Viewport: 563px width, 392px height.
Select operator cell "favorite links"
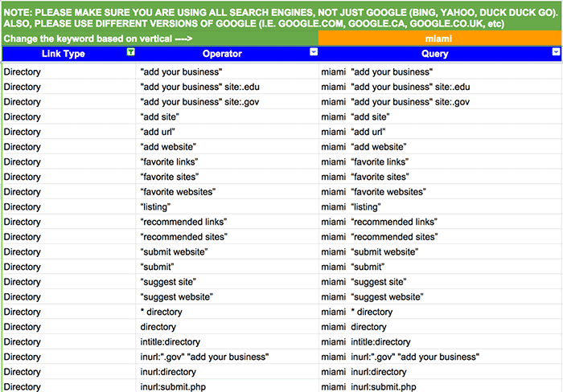pos(228,161)
